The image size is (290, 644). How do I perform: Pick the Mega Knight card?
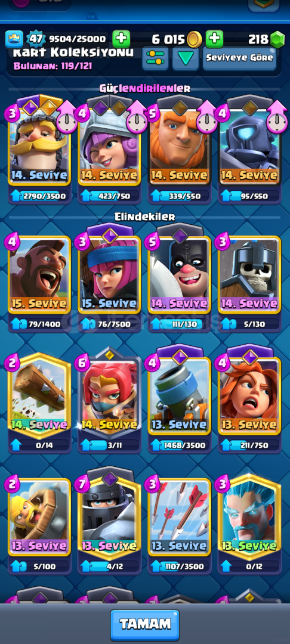109,516
